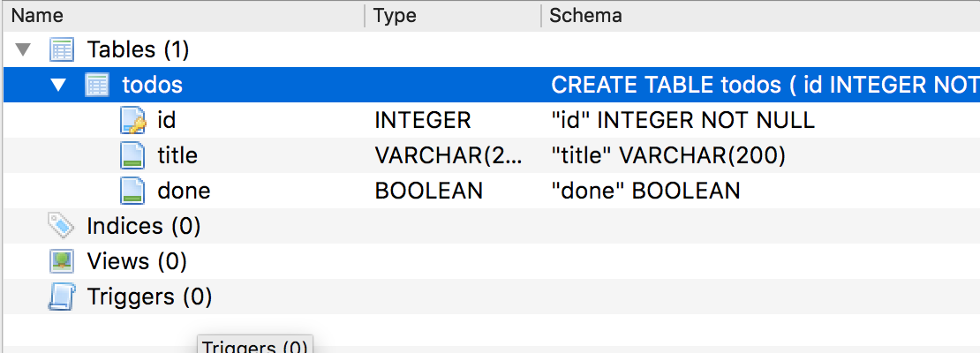Select the Views (0) tree item
980x353 pixels.
click(x=137, y=261)
